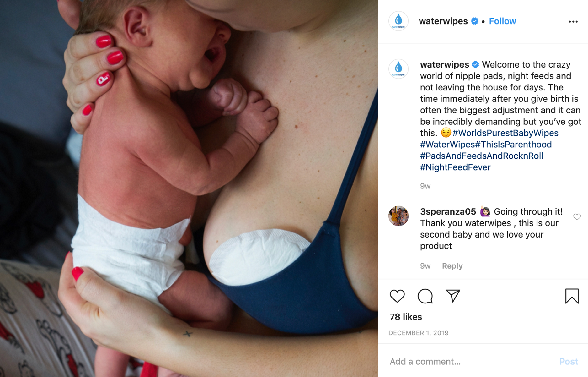This screenshot has height=377, width=588.
Task: Open the #NightFeedFever hashtag
Action: click(x=455, y=167)
